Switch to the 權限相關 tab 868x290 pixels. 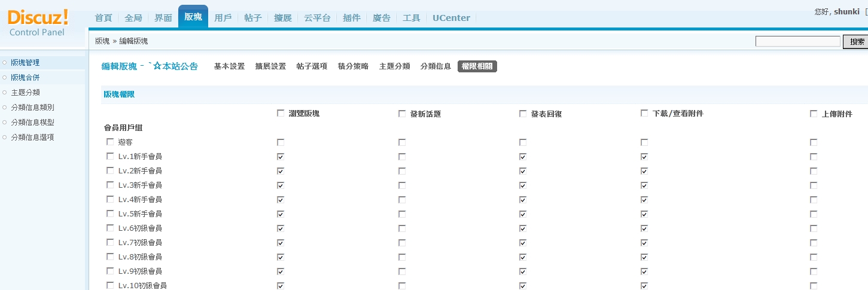pos(477,66)
